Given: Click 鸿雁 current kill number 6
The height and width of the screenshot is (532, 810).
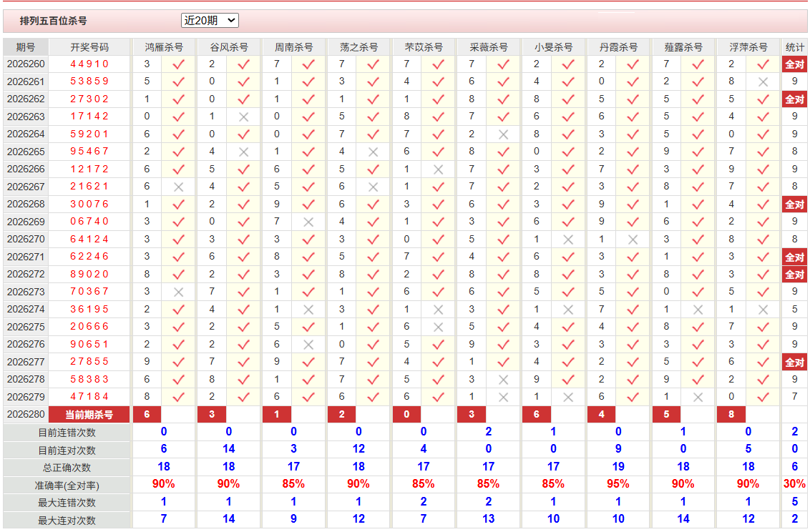Looking at the screenshot, I should 147,414.
